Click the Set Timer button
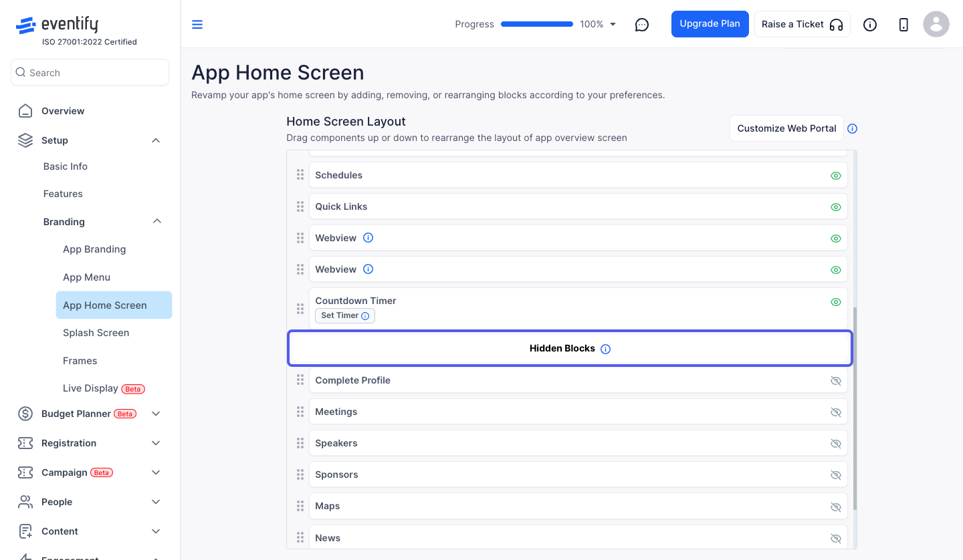The width and height of the screenshot is (963, 560). pos(345,315)
